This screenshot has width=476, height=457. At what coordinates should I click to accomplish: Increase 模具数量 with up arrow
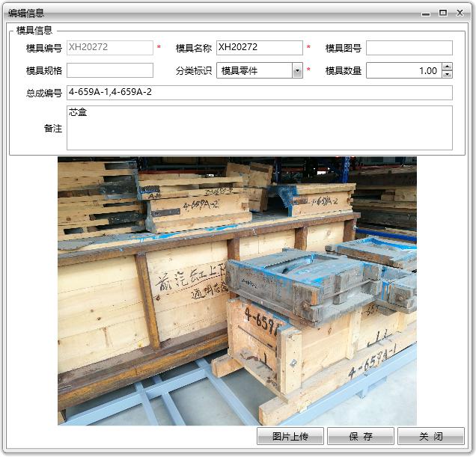coord(447,67)
